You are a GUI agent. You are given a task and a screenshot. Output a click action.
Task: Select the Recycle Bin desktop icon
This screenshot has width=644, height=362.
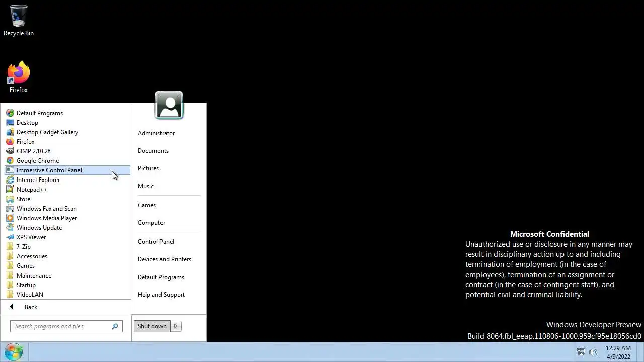coord(19,16)
